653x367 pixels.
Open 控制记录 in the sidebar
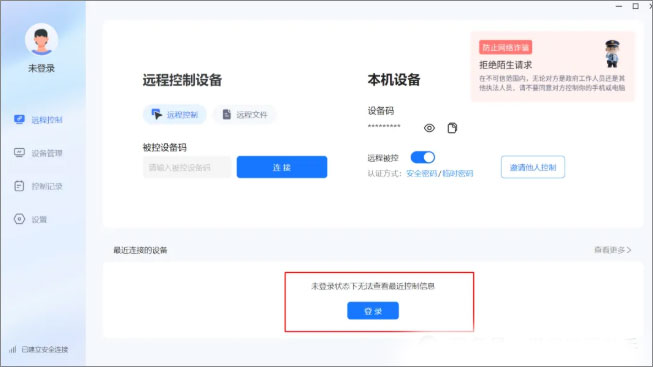click(x=38, y=186)
